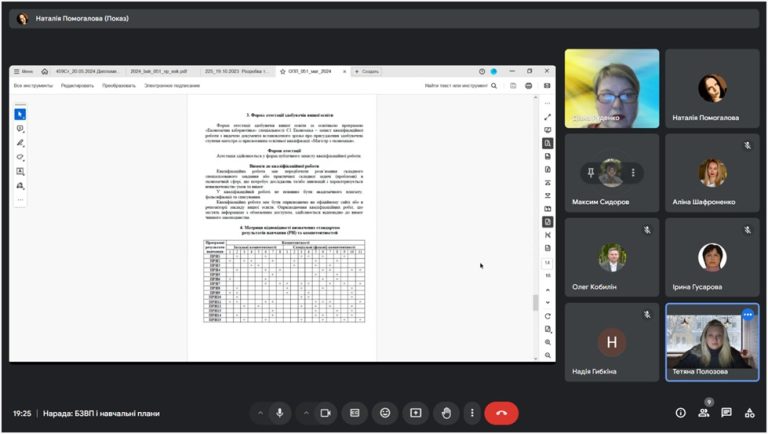Star the ОПП_051_маг_2024 tab
Image resolution: width=768 pixels, height=434 pixels.
pyautogui.click(x=283, y=72)
